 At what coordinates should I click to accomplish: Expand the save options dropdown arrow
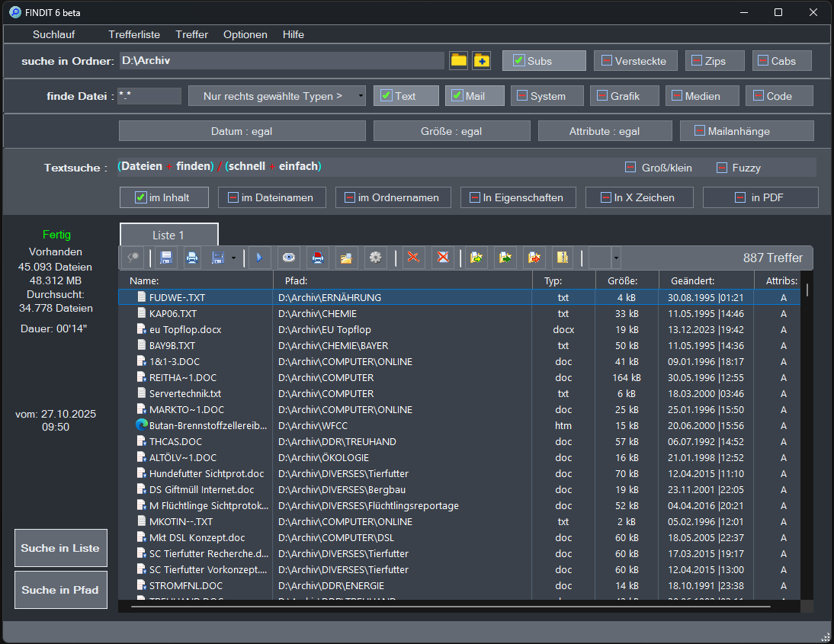pyautogui.click(x=233, y=258)
